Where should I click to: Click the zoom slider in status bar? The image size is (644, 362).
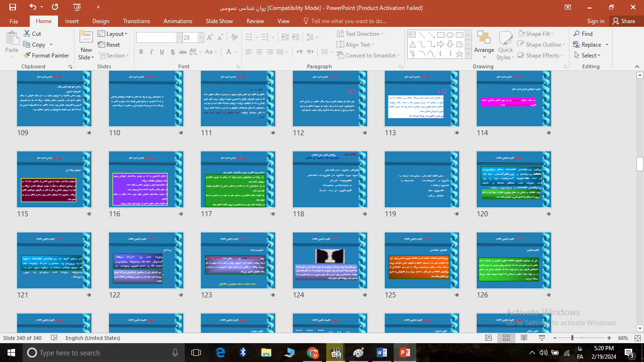click(572, 338)
